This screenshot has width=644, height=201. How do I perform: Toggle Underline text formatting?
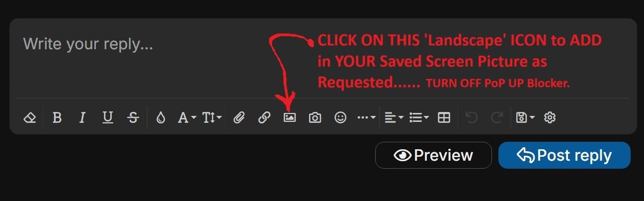[x=108, y=118]
